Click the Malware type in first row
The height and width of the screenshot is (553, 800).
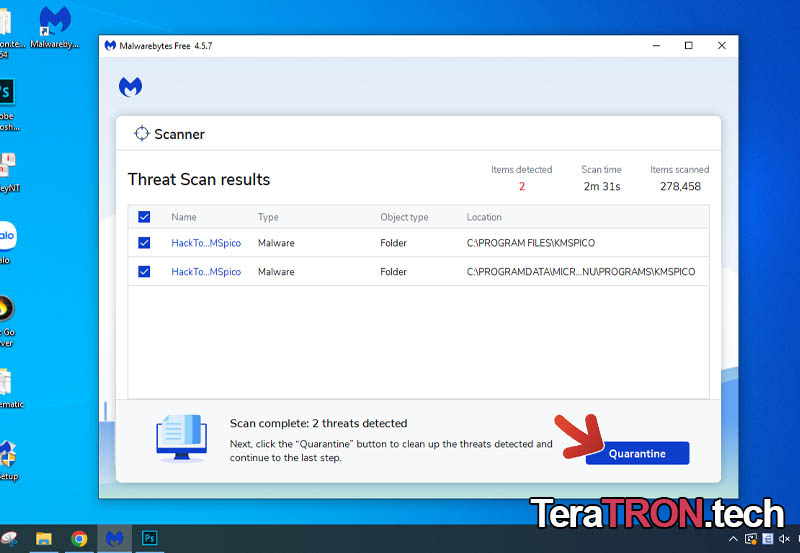276,243
